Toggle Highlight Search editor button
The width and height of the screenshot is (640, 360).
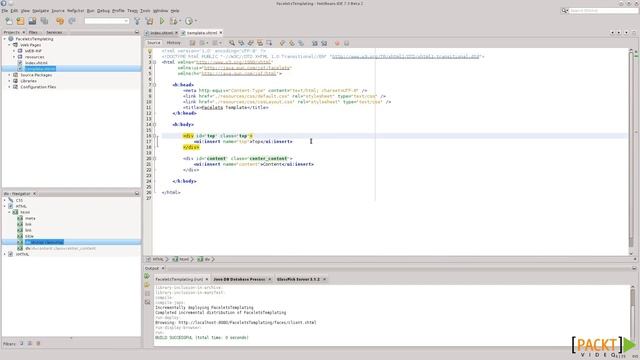pyautogui.click(x=260, y=43)
